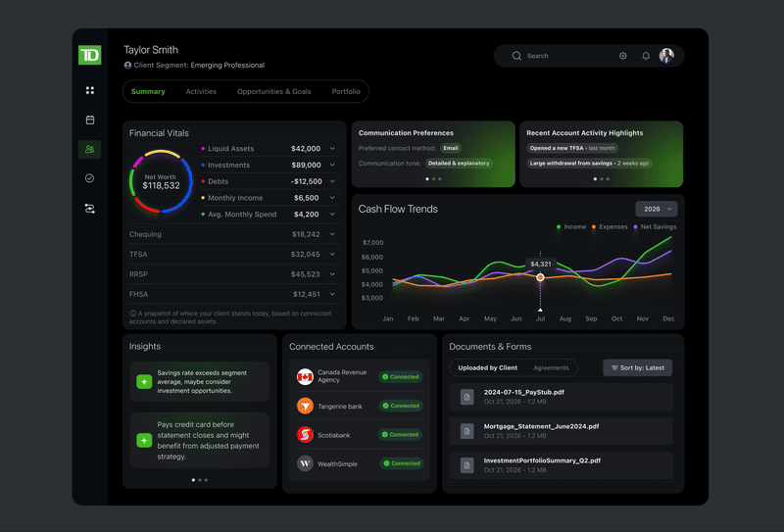This screenshot has height=532, width=784.
Task: Click the Taylor Smith client name
Action: (151, 50)
